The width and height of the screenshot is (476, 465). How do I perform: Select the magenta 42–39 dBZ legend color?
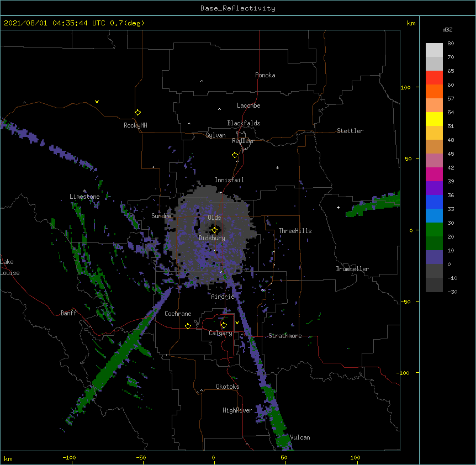point(434,174)
